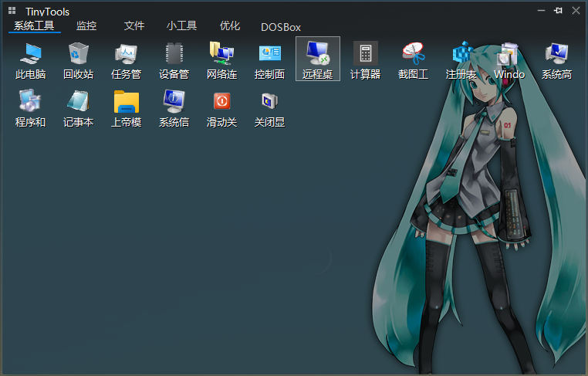This screenshot has height=376, width=588.
Task: Click the TinyTools app grid icon
Action: point(12,11)
